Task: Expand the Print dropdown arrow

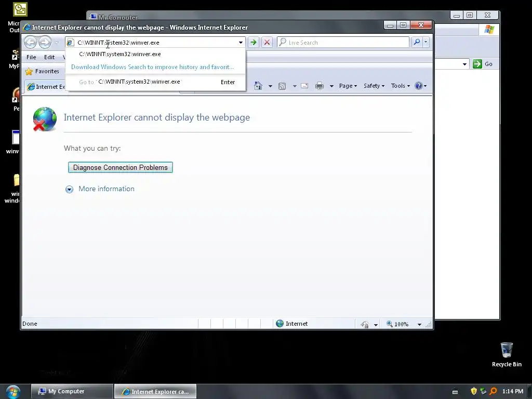Action: click(x=331, y=86)
